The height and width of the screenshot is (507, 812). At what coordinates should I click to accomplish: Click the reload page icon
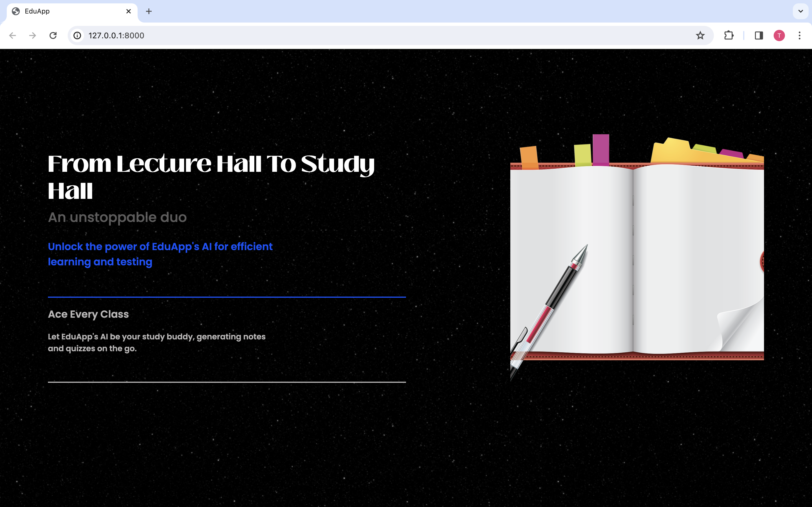(53, 35)
